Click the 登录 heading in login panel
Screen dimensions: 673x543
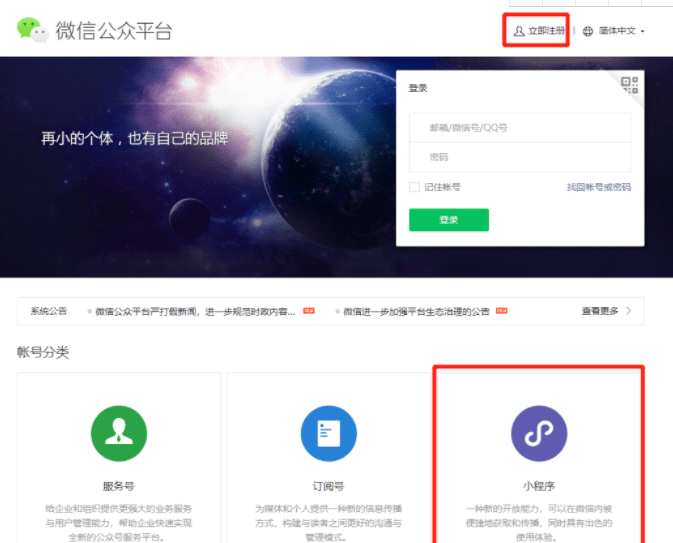point(418,88)
